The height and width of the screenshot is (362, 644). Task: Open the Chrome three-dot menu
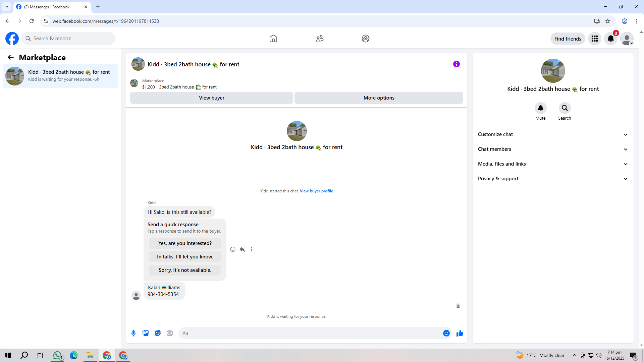(637, 21)
